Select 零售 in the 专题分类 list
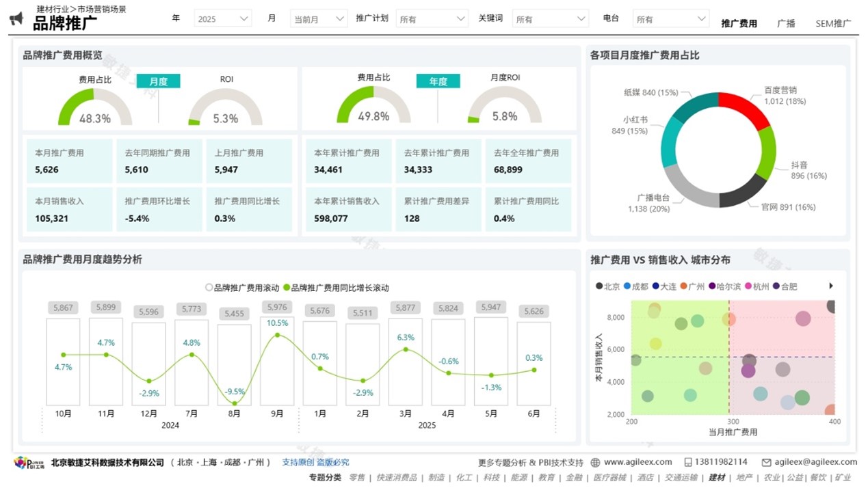 356,478
